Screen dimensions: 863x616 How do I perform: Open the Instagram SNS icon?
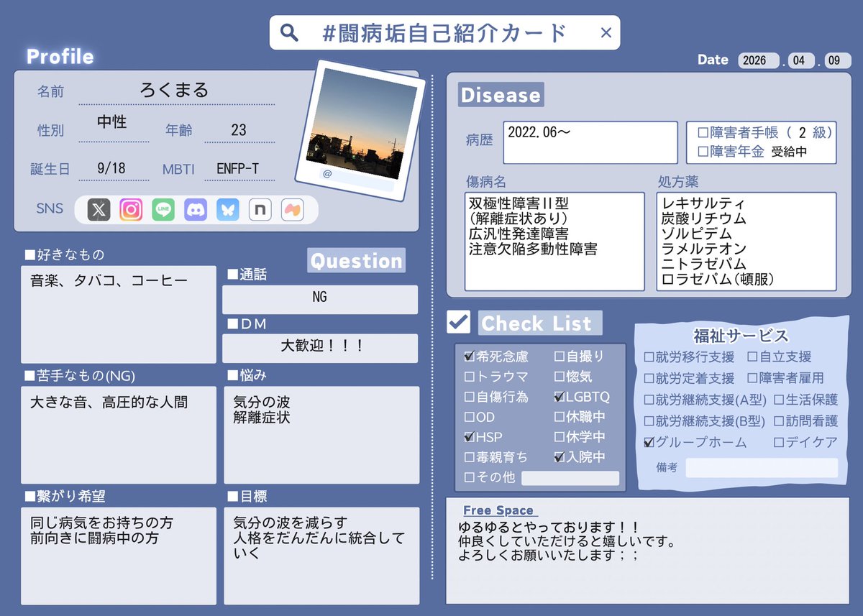pyautogui.click(x=131, y=209)
